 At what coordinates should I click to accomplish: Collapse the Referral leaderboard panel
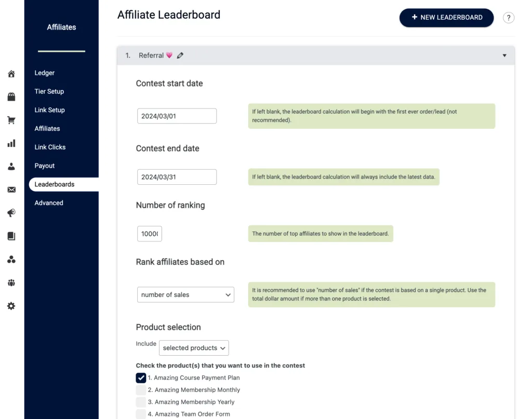(504, 55)
